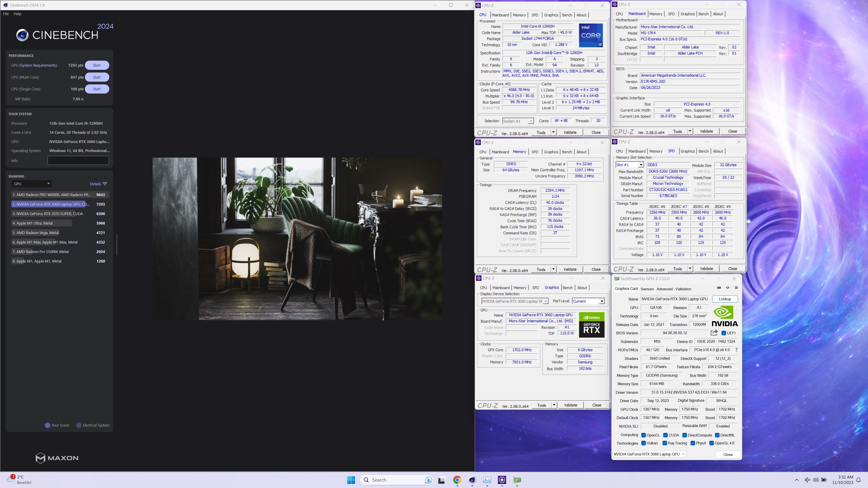Start the CPU Single Core benchmark

(x=97, y=89)
